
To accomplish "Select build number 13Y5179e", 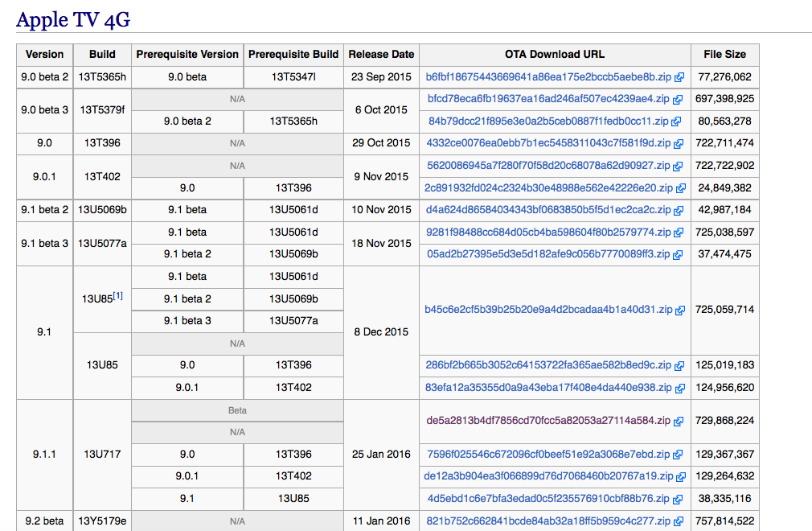I will pyautogui.click(x=102, y=521).
